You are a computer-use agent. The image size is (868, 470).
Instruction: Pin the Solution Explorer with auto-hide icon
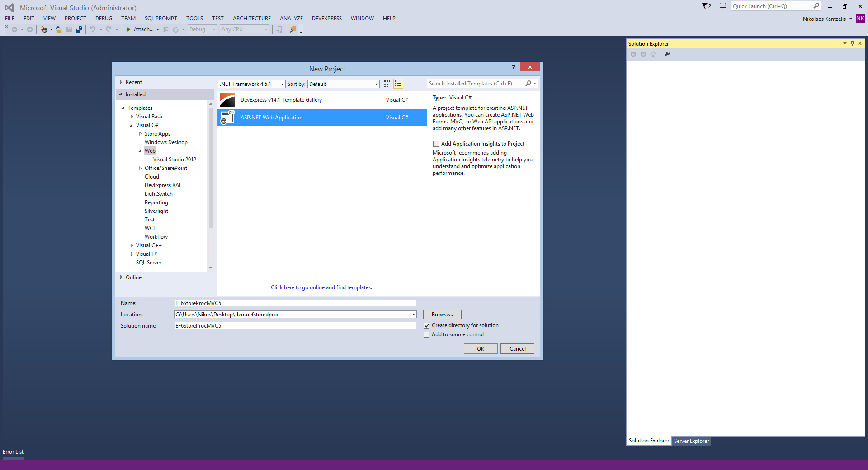point(852,43)
